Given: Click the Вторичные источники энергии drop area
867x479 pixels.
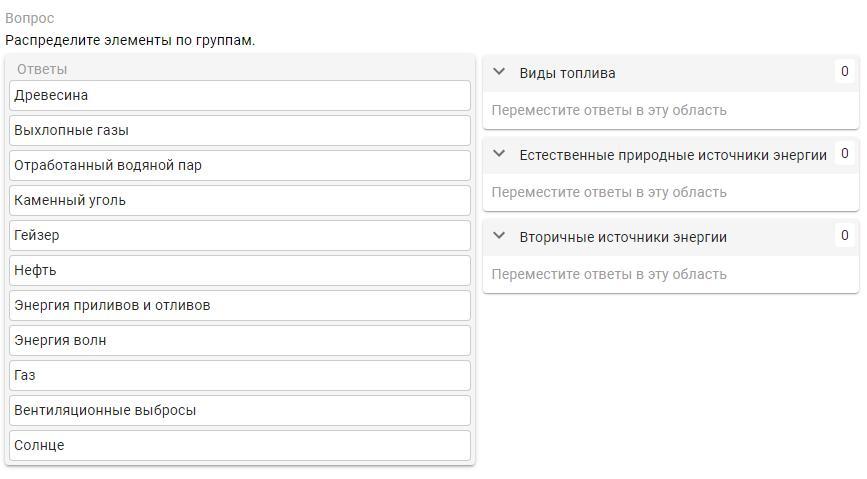Looking at the screenshot, I should tap(670, 274).
